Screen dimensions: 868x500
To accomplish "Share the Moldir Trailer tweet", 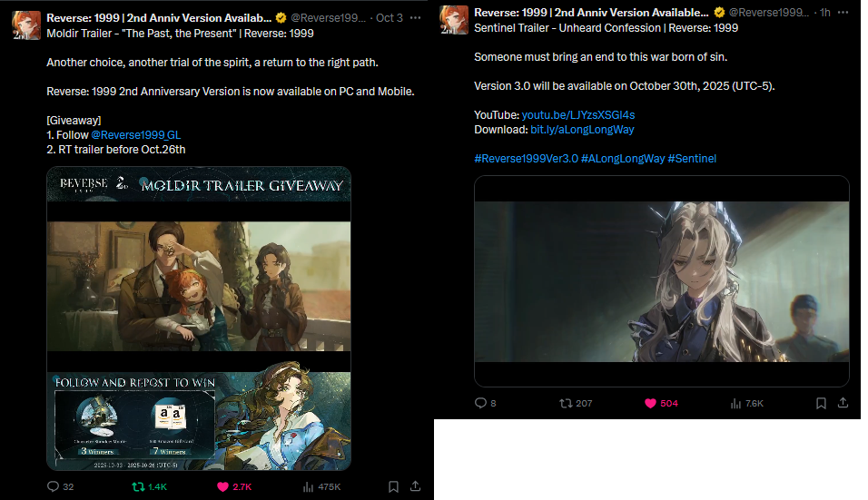I will pyautogui.click(x=415, y=486).
